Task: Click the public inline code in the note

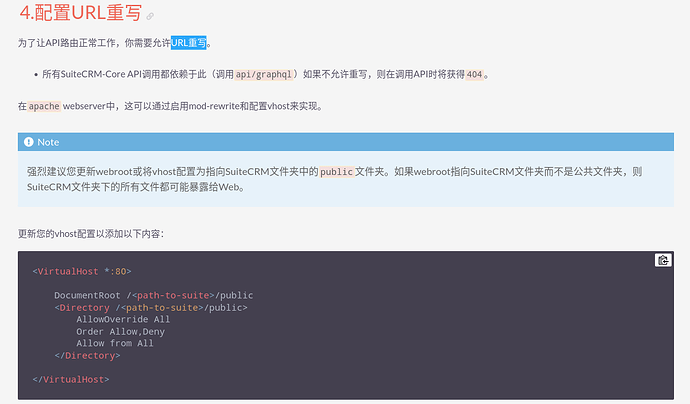Action: point(336,172)
